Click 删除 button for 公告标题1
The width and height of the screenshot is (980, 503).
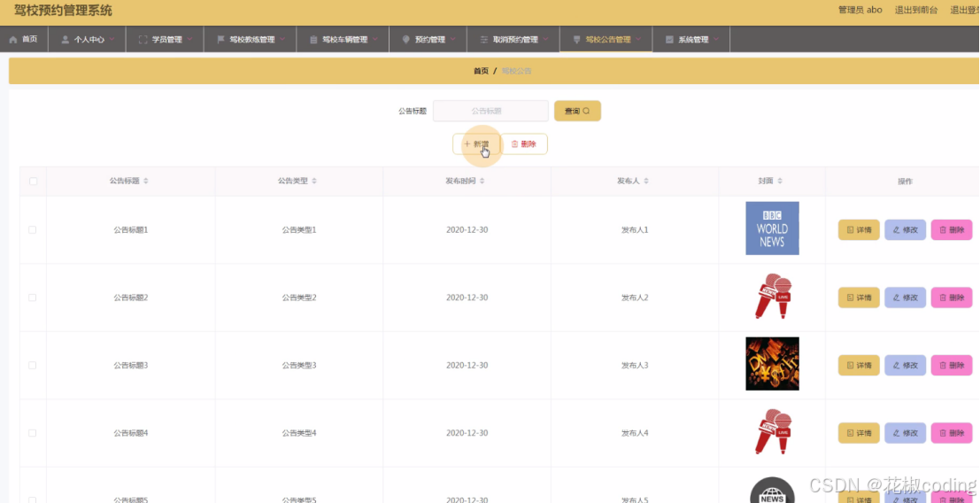(952, 230)
